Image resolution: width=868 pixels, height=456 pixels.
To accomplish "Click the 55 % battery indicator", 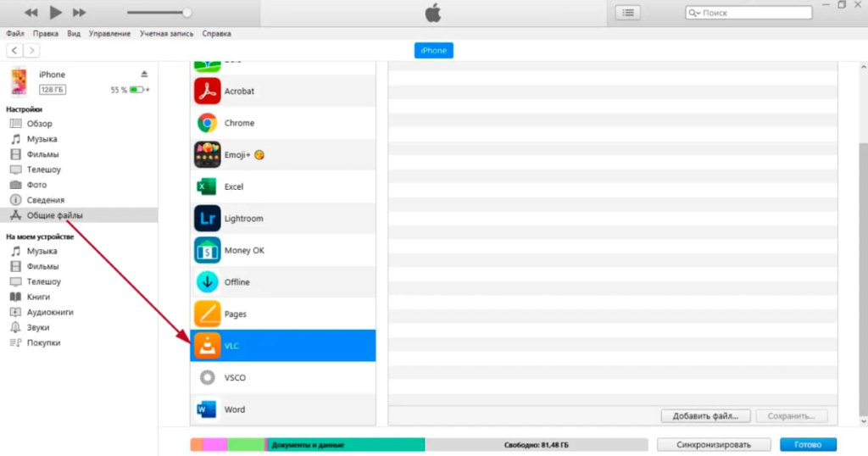I will click(x=130, y=90).
